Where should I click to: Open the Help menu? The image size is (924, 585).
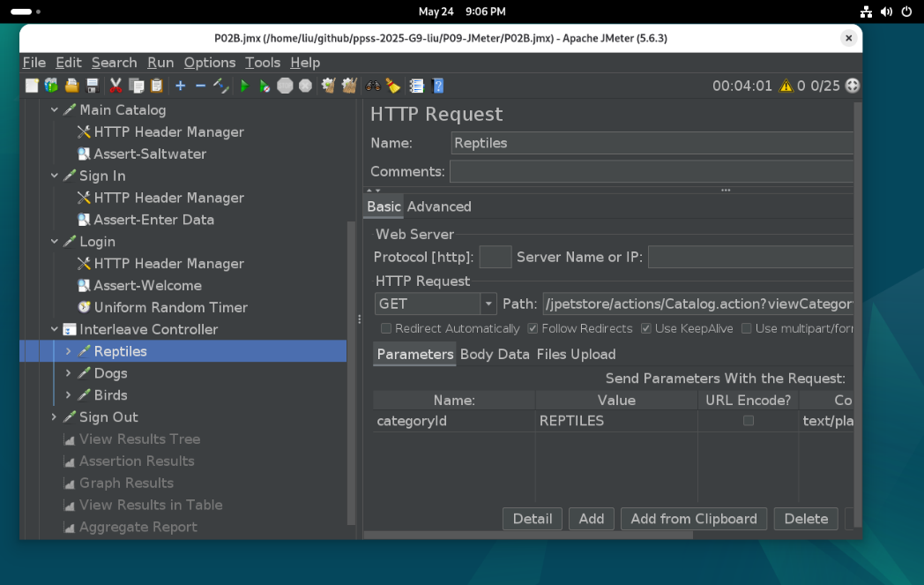(305, 63)
